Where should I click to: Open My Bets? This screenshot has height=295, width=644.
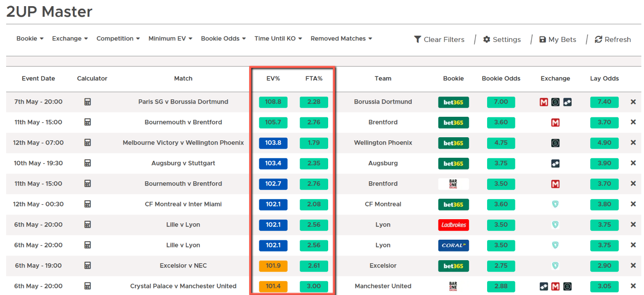point(558,39)
